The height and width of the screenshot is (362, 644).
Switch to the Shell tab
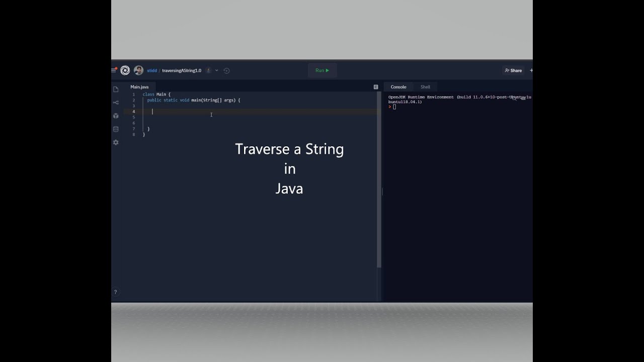(425, 87)
